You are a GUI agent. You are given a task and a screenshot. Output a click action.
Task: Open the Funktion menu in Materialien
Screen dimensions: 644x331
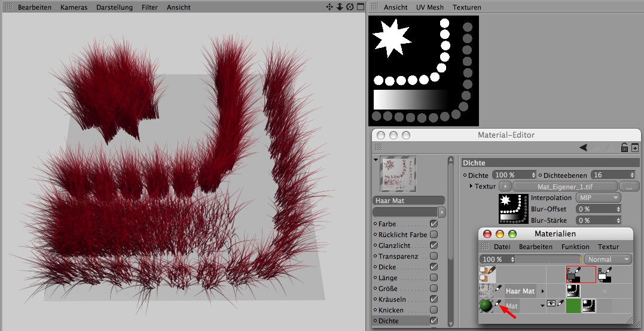tap(575, 247)
